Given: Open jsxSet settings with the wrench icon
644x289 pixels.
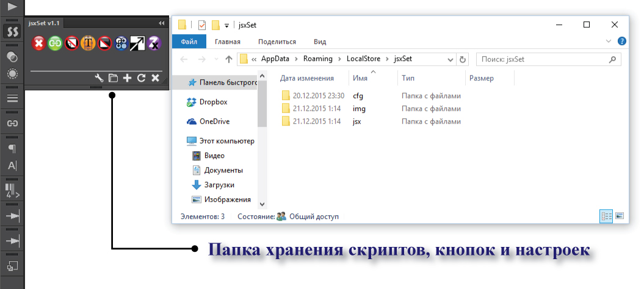Looking at the screenshot, I should [99, 78].
